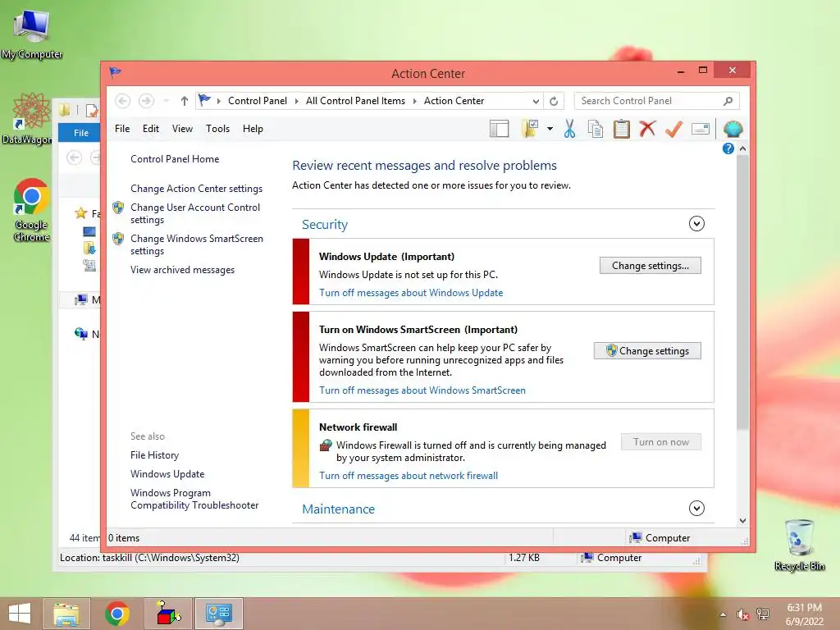The height and width of the screenshot is (630, 840).
Task: Open View archived messages
Action: (x=182, y=270)
